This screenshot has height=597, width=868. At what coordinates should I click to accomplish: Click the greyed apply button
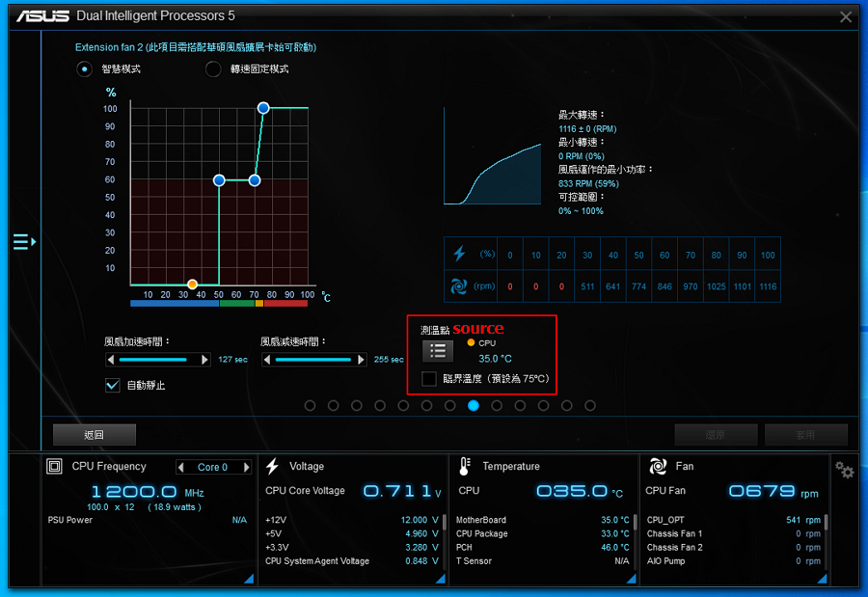tap(805, 435)
